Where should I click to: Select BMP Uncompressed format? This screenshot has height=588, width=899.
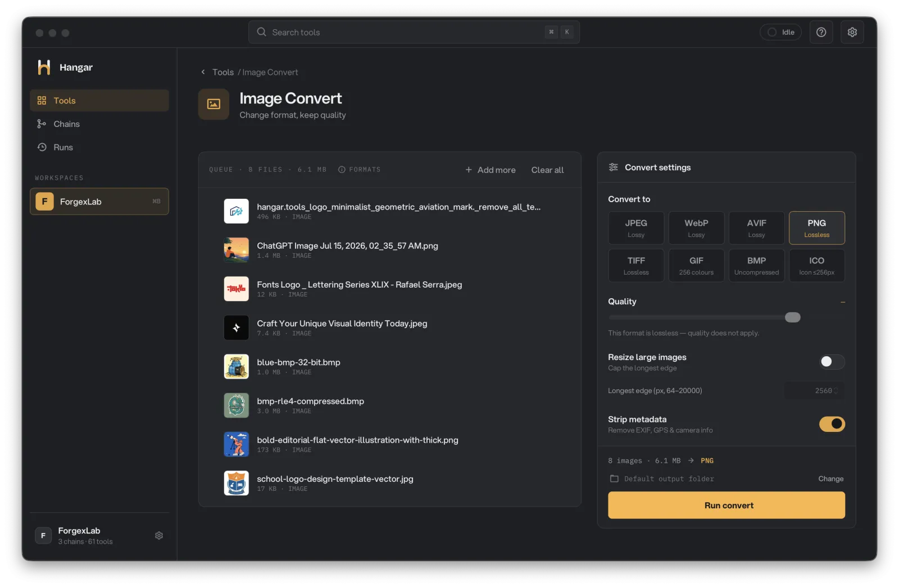(756, 266)
